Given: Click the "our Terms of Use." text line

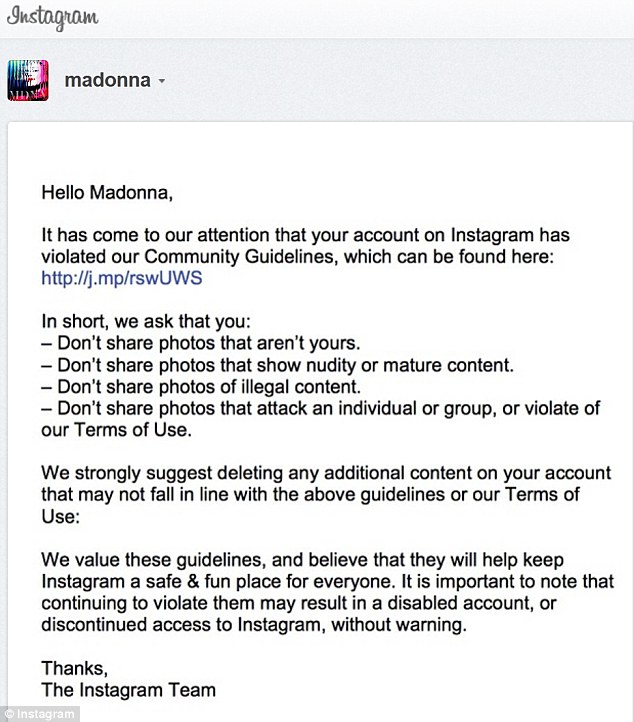Looking at the screenshot, I should coord(116,430).
